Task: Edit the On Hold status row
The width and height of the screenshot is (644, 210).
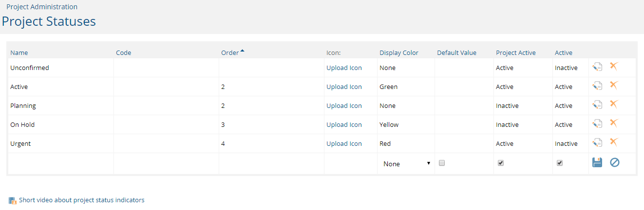Action: tap(597, 124)
